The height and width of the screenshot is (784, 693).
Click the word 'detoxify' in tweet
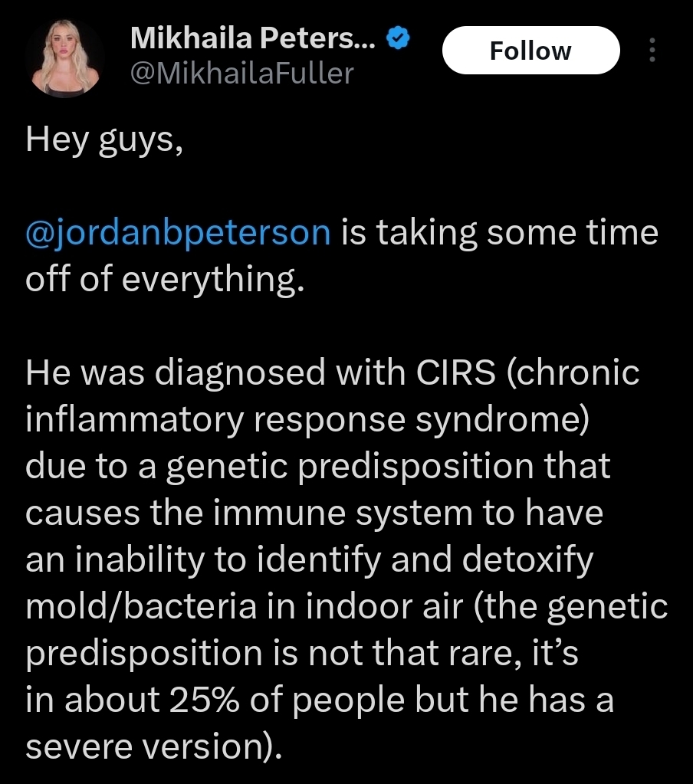pos(527,560)
